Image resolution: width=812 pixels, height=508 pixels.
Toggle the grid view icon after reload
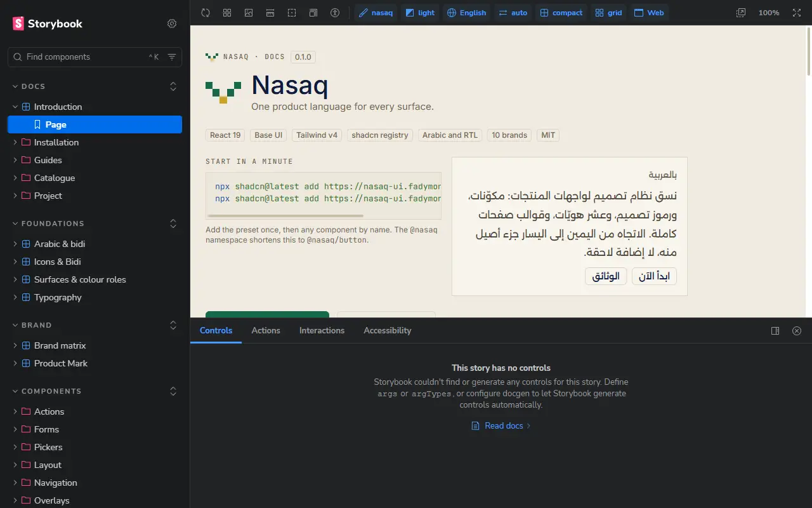(x=227, y=13)
